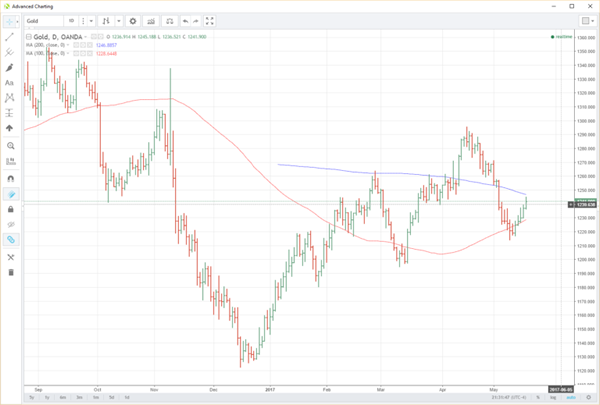Toggle log scale mode
This screenshot has width=600, height=405.
pos(553,398)
